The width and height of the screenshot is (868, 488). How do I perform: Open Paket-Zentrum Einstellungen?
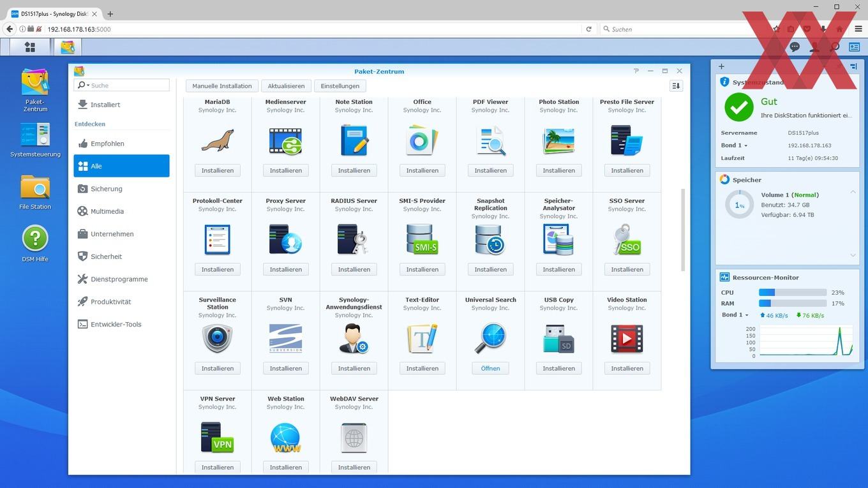point(340,85)
